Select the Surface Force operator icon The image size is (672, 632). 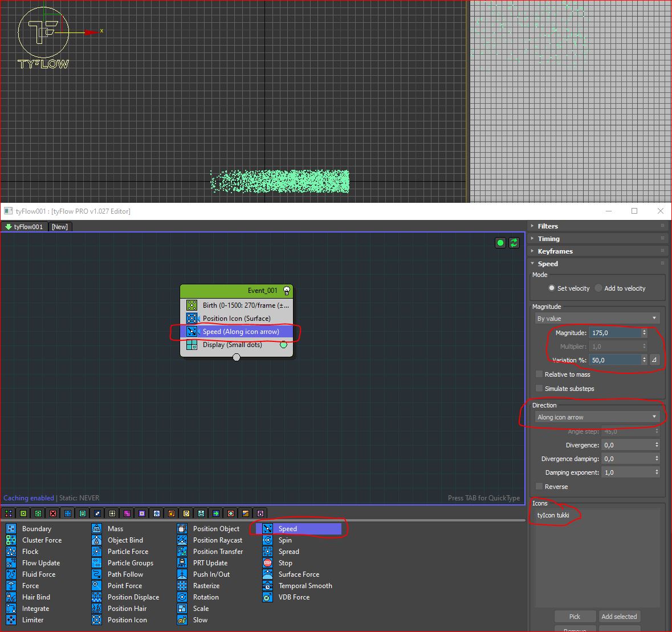tap(267, 574)
